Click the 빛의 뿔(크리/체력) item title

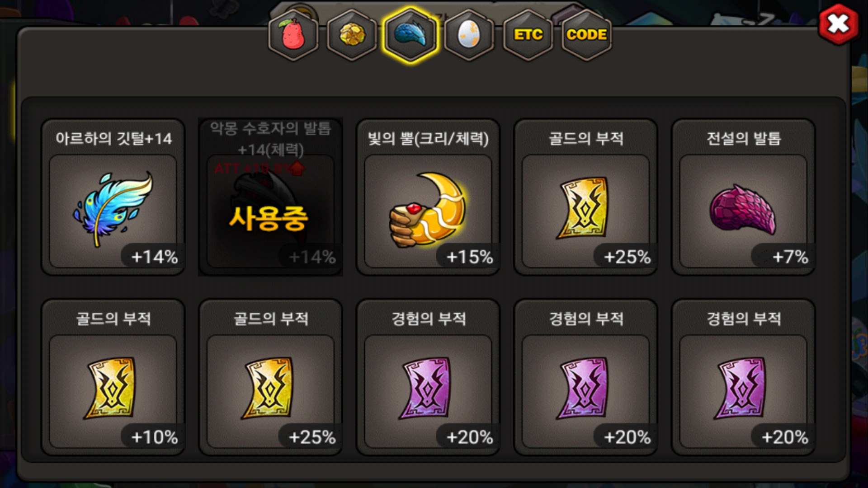tap(428, 138)
